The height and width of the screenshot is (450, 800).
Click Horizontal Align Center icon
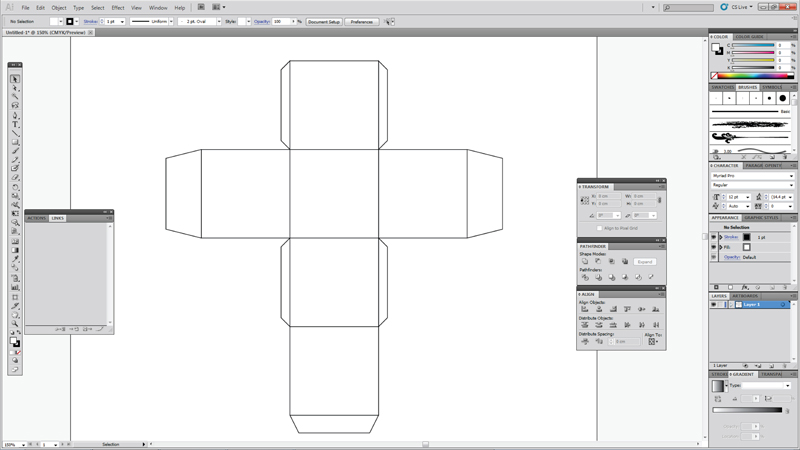599,309
